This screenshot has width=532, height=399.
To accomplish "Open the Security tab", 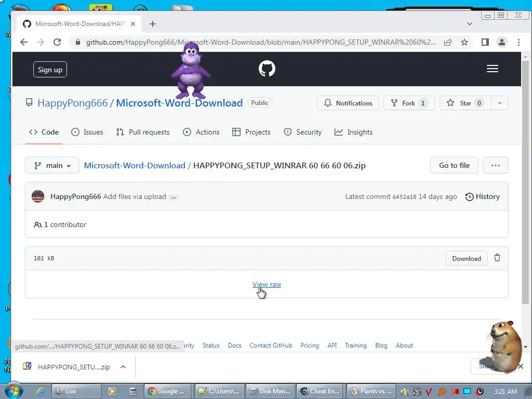I will click(x=303, y=132).
